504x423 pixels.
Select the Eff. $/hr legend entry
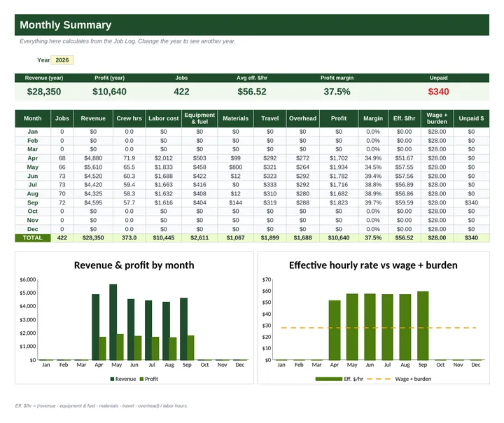(339, 379)
